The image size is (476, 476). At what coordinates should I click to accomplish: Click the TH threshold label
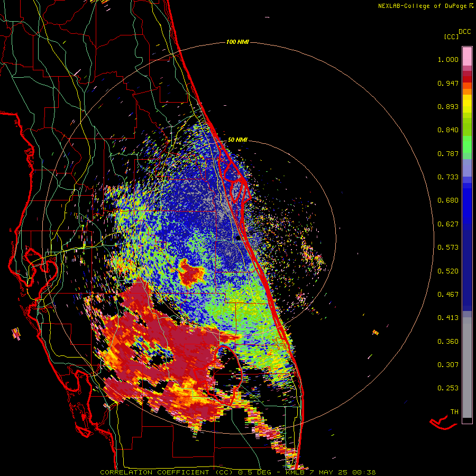pos(454,412)
